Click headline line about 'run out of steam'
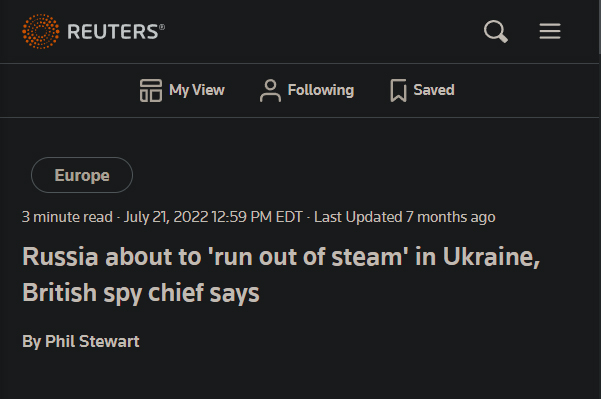 pyautogui.click(x=281, y=256)
